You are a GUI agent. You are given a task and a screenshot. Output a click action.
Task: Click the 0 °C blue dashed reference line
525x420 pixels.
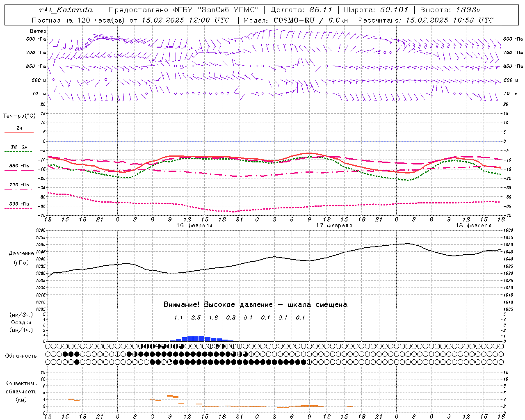275,141
